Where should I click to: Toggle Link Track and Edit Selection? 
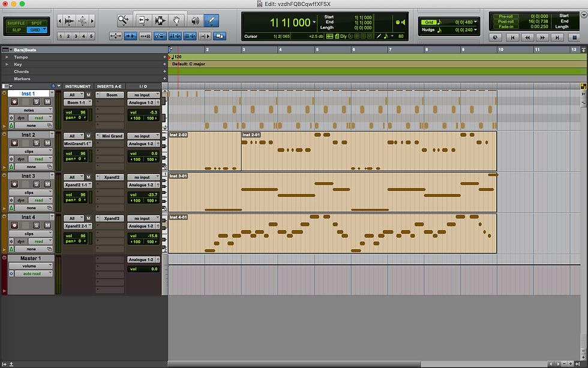[x=190, y=36]
